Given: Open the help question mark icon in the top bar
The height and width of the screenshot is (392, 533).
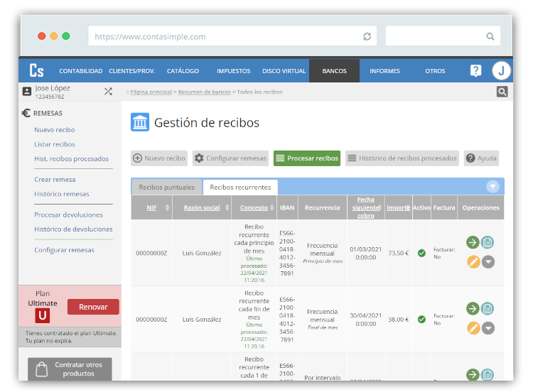Looking at the screenshot, I should click(x=475, y=70).
